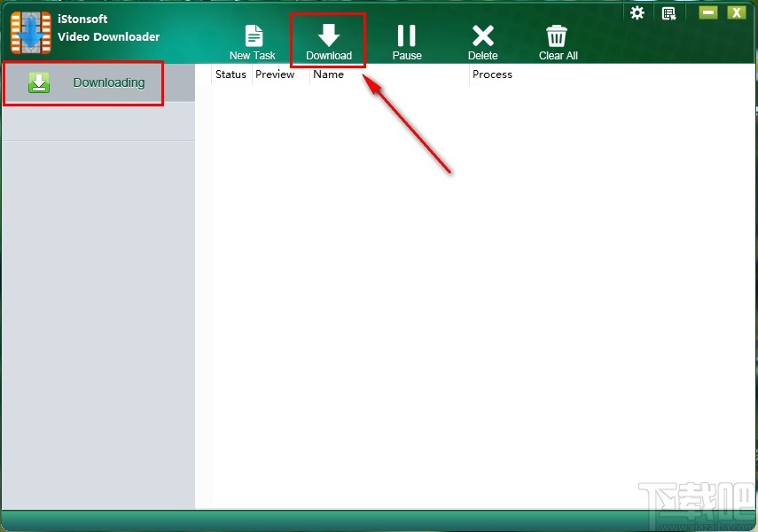Image resolution: width=758 pixels, height=532 pixels.
Task: Select the Download arrow toolbar icon
Action: coord(328,39)
